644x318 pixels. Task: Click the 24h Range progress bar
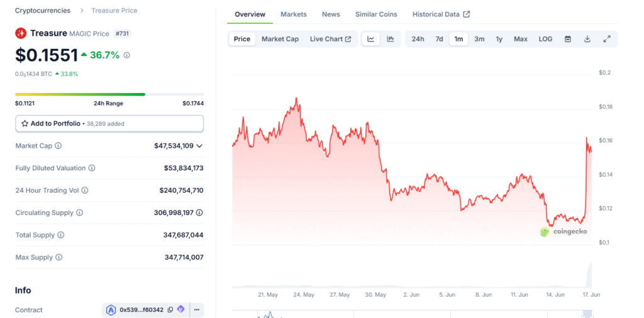point(109,94)
